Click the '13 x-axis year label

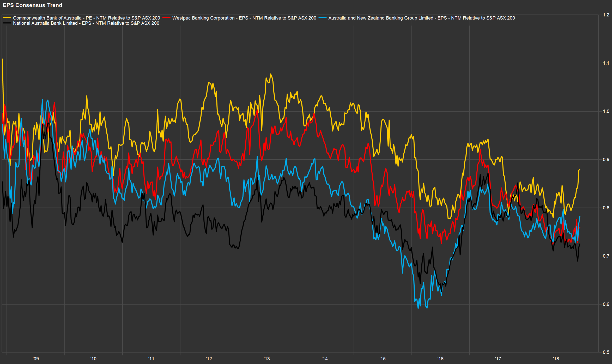[267, 359]
